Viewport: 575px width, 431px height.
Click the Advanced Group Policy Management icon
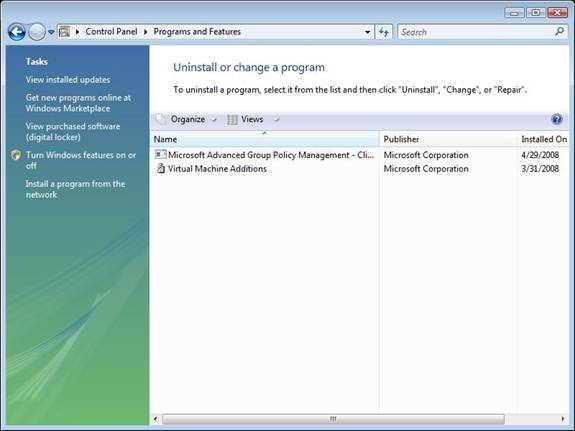pos(161,154)
